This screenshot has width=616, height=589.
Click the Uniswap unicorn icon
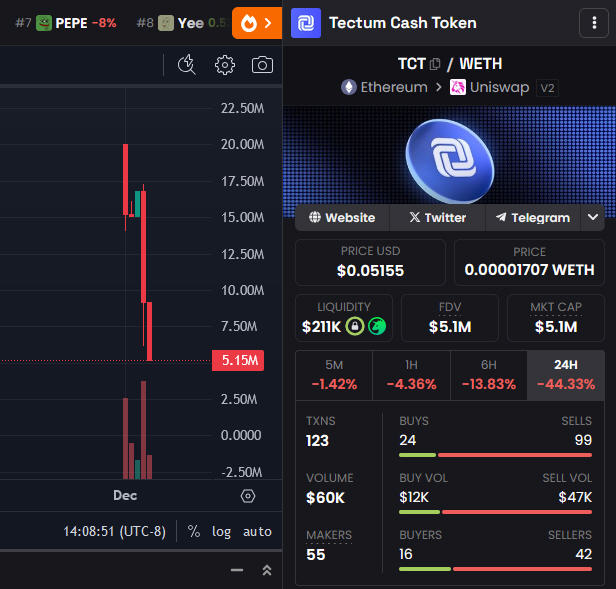click(458, 87)
